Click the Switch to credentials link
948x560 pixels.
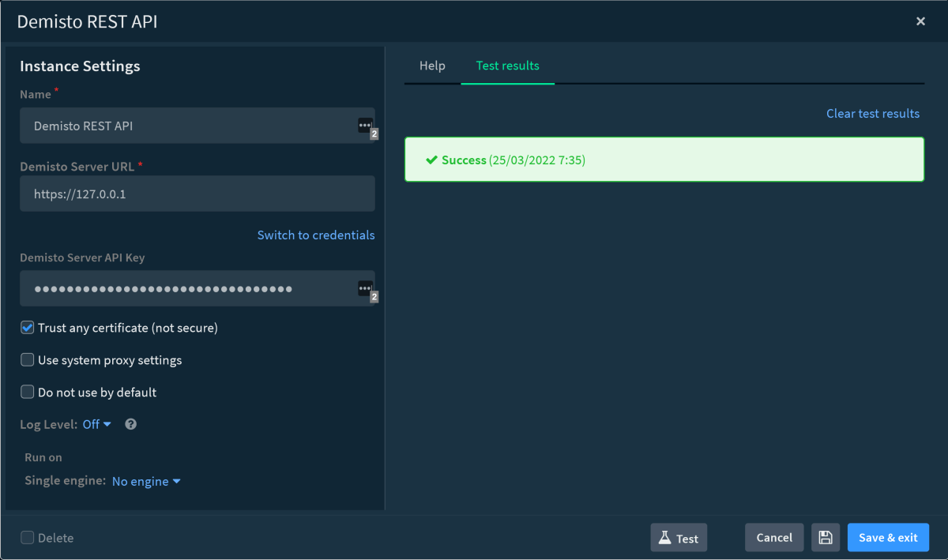[x=315, y=235]
